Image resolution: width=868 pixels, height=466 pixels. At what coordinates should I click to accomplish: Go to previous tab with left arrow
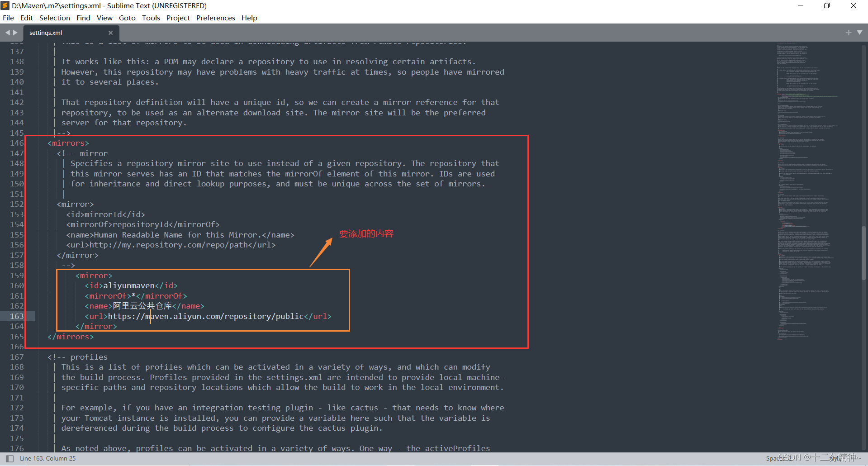click(7, 33)
